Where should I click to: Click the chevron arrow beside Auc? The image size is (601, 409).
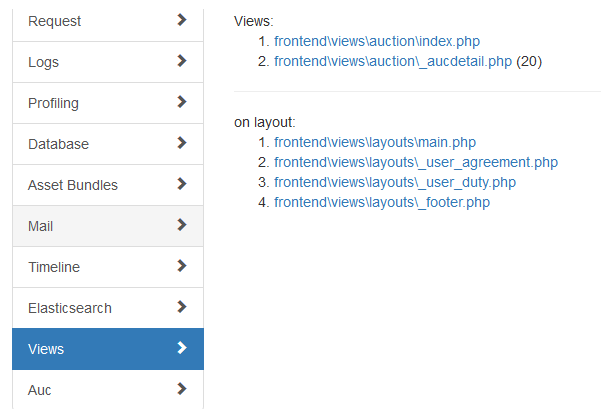pyautogui.click(x=181, y=389)
